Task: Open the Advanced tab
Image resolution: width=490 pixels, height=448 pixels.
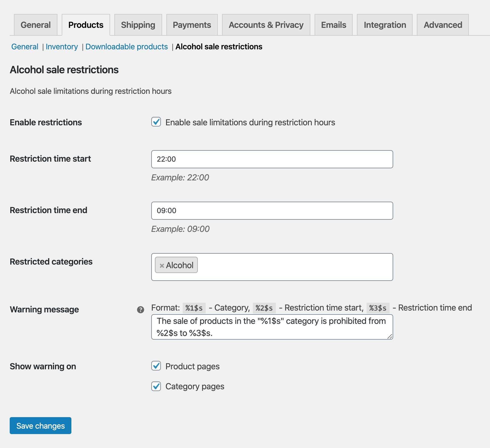Action: pyautogui.click(x=443, y=25)
